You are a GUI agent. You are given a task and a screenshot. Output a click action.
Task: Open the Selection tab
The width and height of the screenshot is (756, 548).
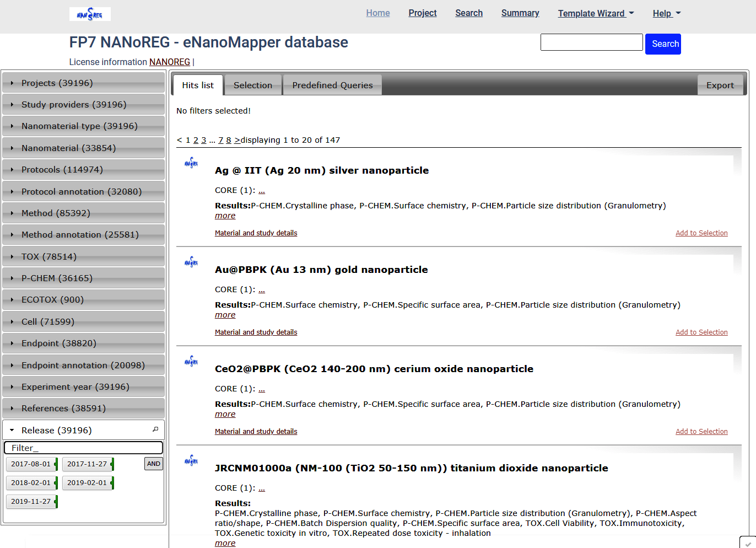click(x=253, y=85)
